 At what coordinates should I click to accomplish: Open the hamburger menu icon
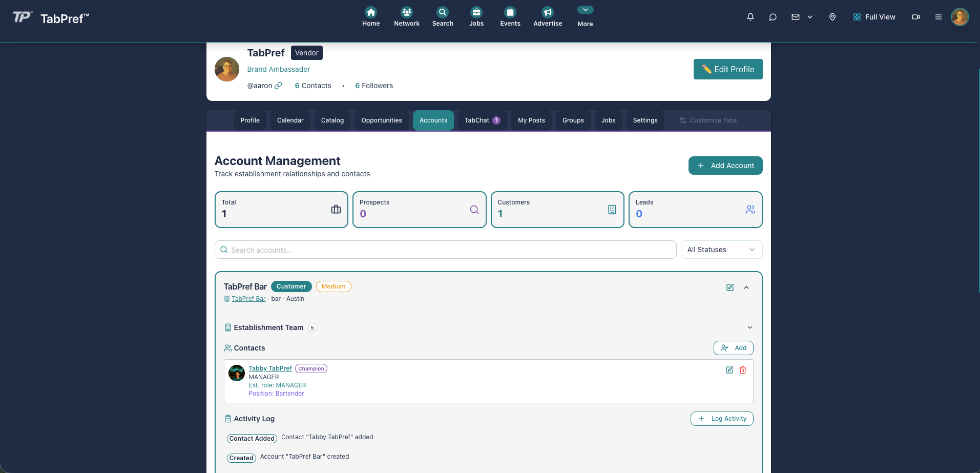click(x=939, y=17)
